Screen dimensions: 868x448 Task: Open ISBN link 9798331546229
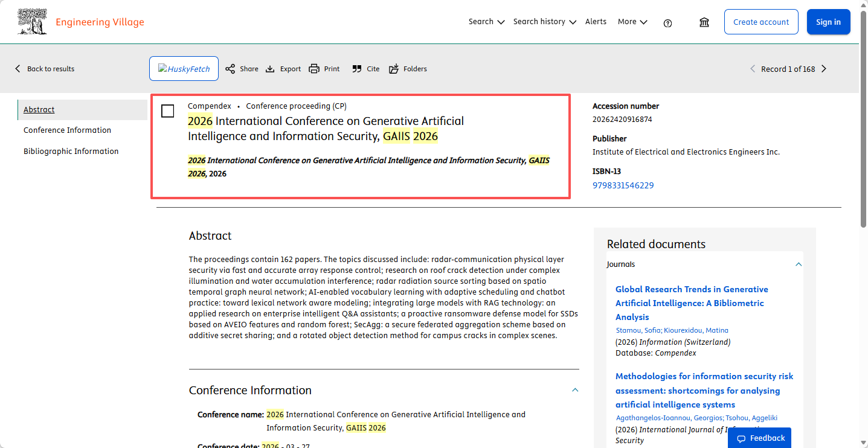click(x=623, y=185)
